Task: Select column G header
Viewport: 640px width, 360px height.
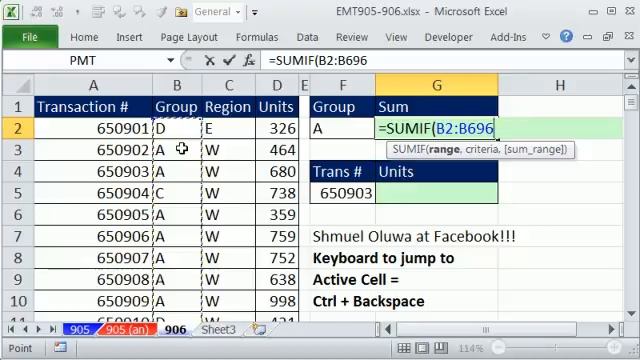Action: click(x=437, y=85)
